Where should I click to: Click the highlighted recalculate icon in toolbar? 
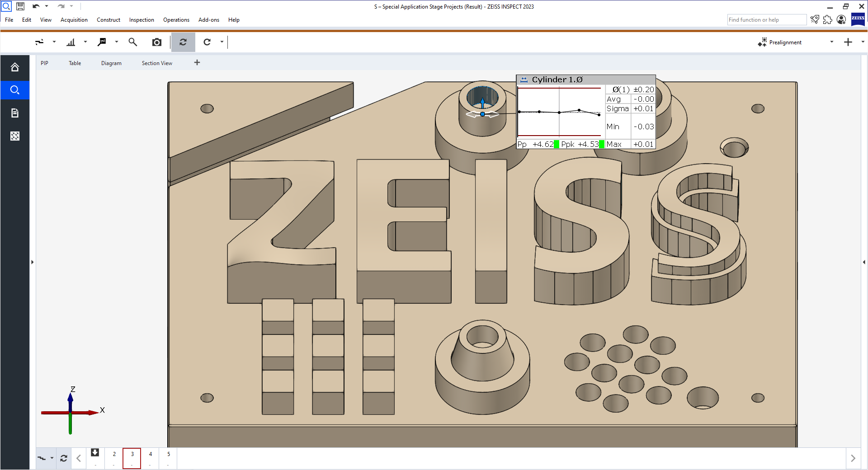coord(183,42)
